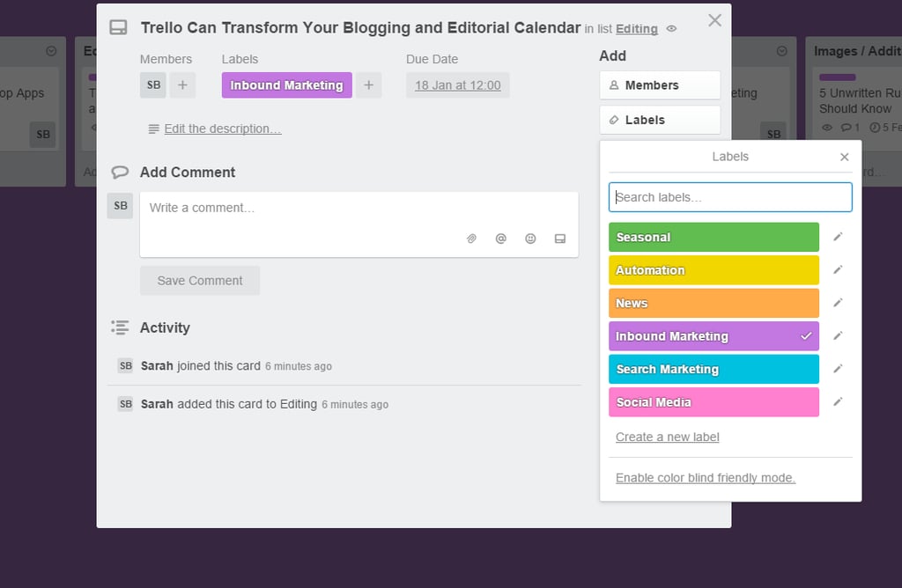The image size is (902, 588).
Task: Click the card icon beside the title
Action: click(x=118, y=27)
